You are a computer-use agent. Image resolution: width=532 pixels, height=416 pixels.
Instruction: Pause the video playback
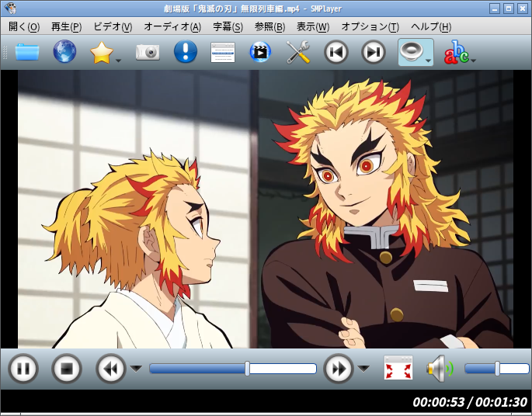click(23, 369)
